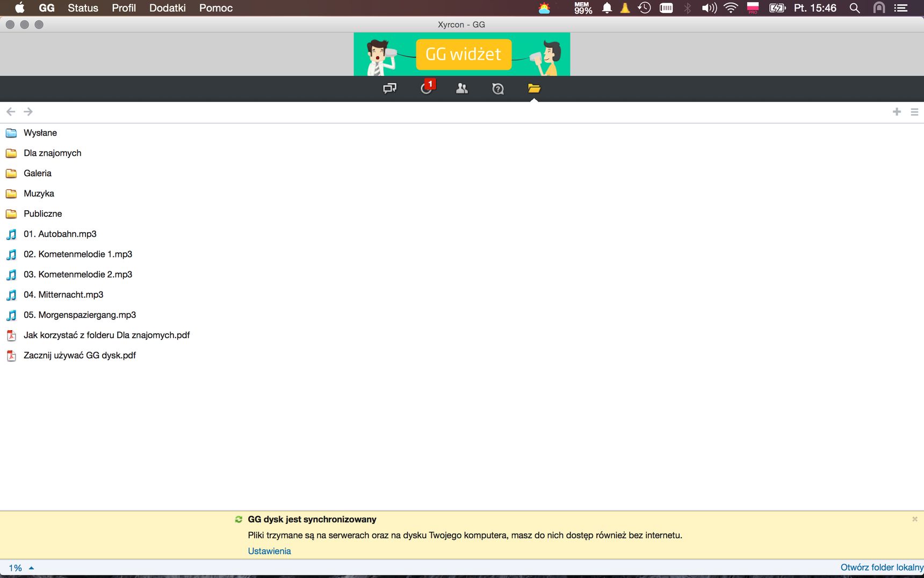Dismiss the sync notification banner
924x578 pixels.
click(x=914, y=519)
